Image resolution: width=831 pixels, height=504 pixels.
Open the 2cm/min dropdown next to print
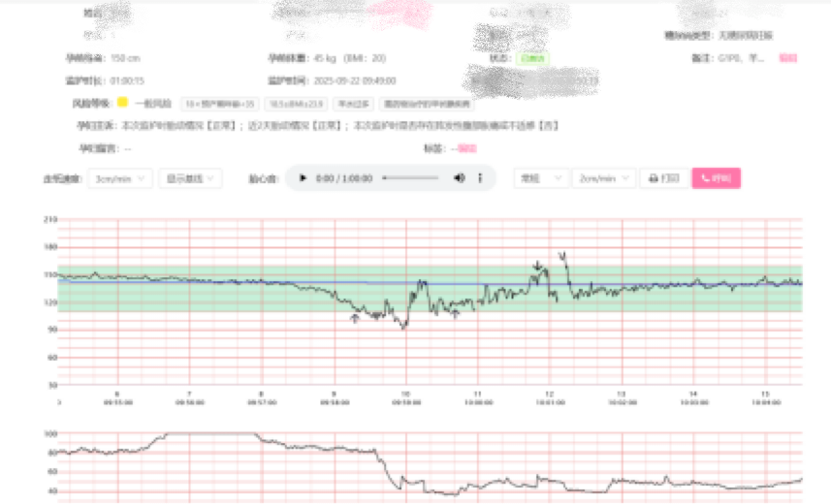coord(603,178)
